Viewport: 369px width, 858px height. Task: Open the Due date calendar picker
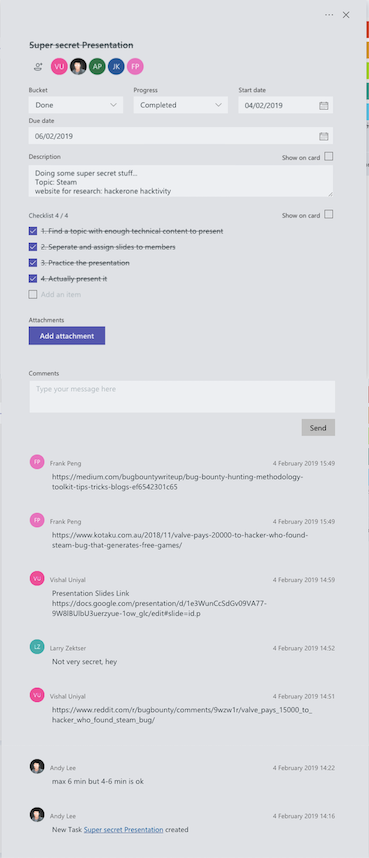coord(324,136)
